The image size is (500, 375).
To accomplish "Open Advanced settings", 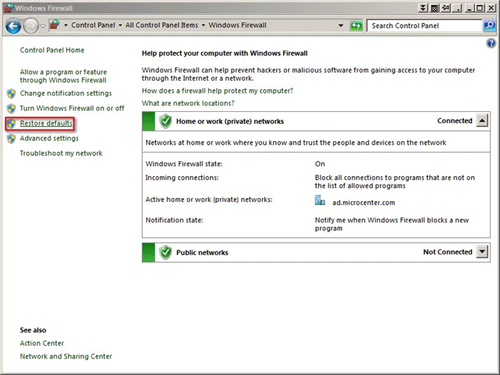I will (x=49, y=138).
